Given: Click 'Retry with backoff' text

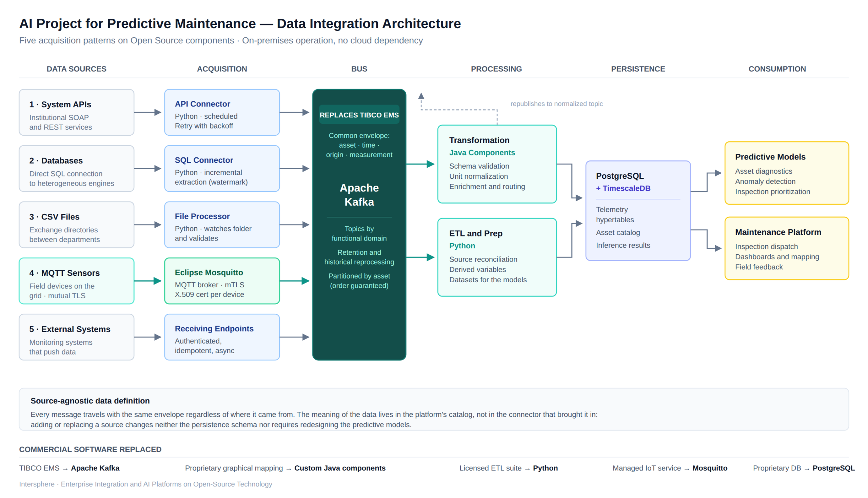Looking at the screenshot, I should coord(204,126).
